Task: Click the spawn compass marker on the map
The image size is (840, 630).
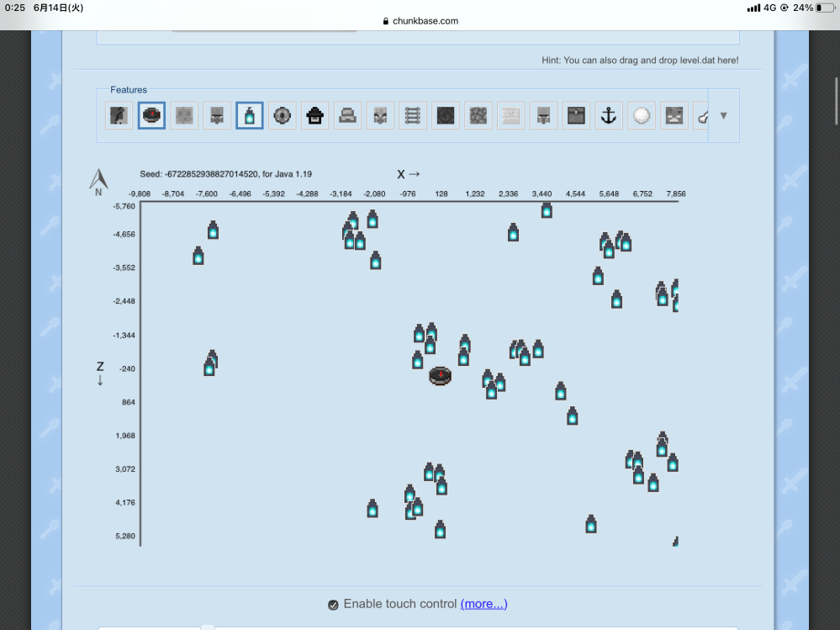Action: (x=441, y=375)
